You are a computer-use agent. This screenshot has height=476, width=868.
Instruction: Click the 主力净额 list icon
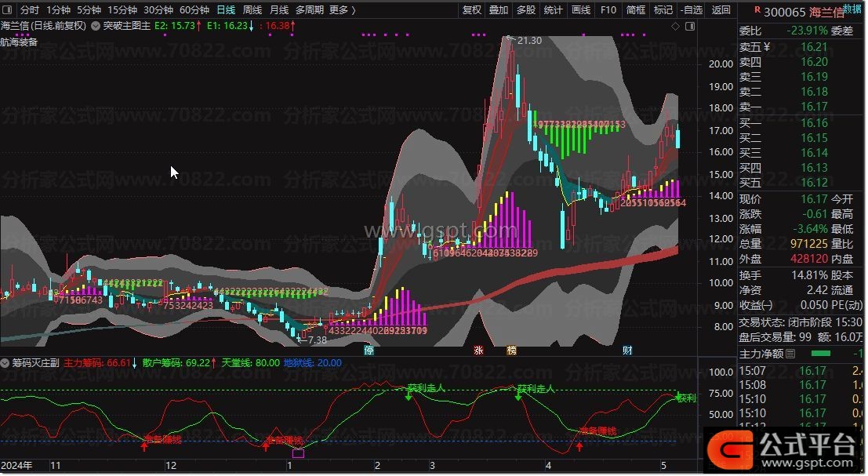click(791, 354)
